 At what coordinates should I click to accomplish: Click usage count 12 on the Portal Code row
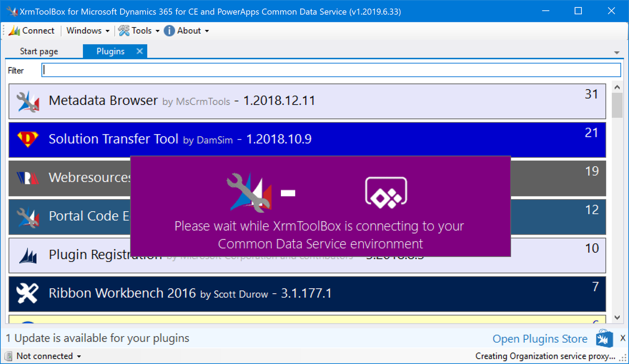591,210
